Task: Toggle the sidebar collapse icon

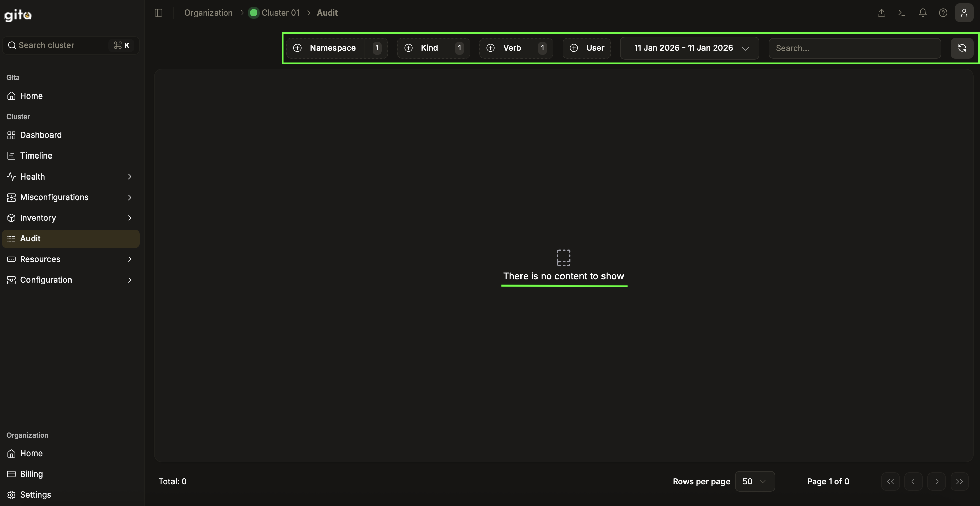Action: [x=159, y=13]
